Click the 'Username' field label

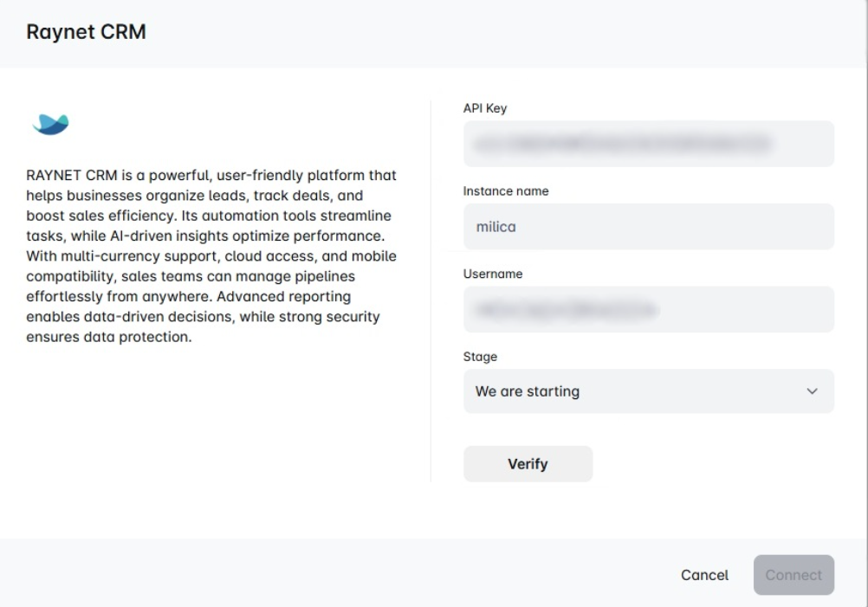click(x=493, y=274)
